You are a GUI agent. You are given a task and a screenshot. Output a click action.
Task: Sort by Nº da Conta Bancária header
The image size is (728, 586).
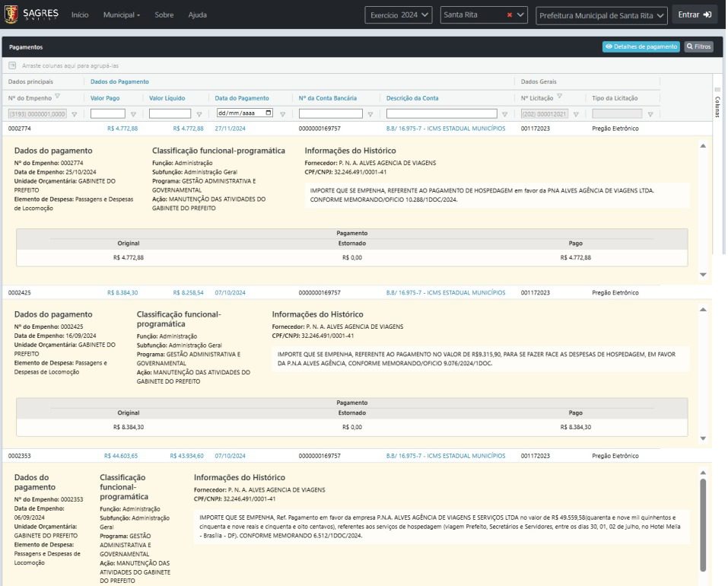click(327, 98)
